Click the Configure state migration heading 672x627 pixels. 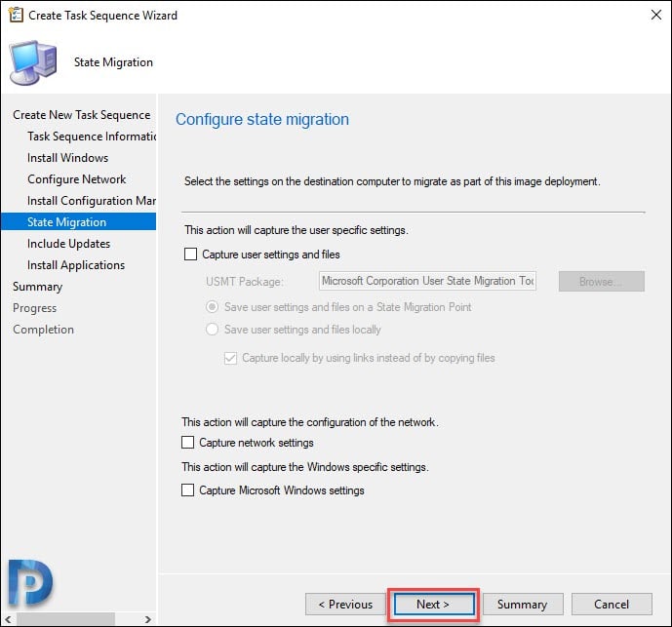pyautogui.click(x=262, y=119)
